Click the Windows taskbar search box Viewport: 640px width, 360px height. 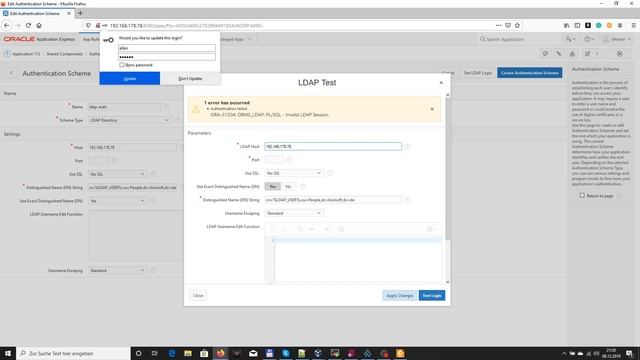73,353
